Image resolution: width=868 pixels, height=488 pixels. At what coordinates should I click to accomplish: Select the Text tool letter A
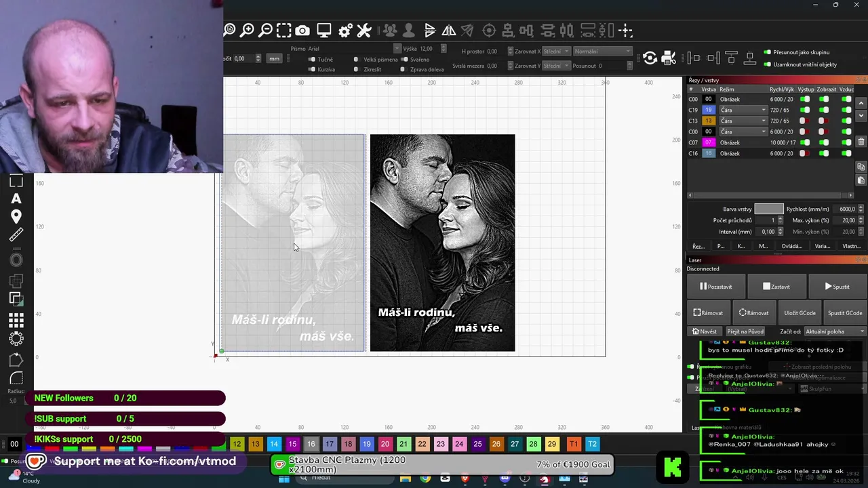coord(16,199)
